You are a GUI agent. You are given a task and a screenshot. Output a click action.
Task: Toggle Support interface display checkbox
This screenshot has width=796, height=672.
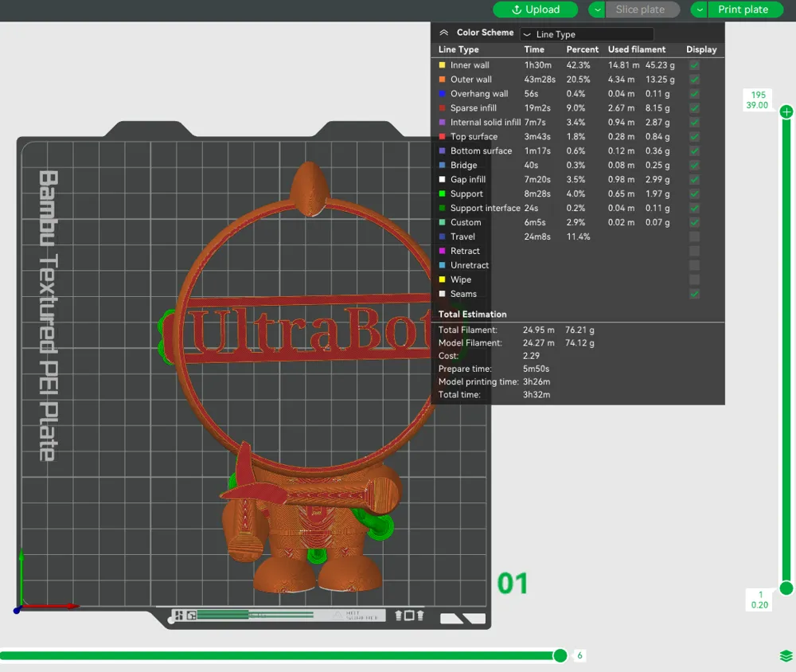coord(694,209)
